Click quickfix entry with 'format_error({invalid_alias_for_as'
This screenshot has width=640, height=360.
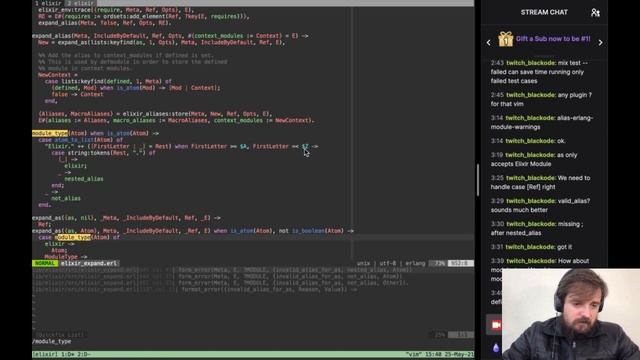click(194, 289)
